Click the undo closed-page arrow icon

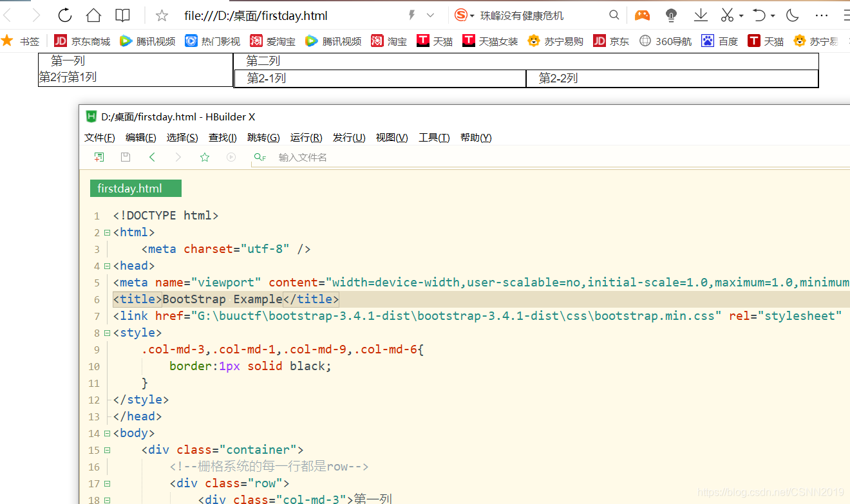tap(759, 15)
